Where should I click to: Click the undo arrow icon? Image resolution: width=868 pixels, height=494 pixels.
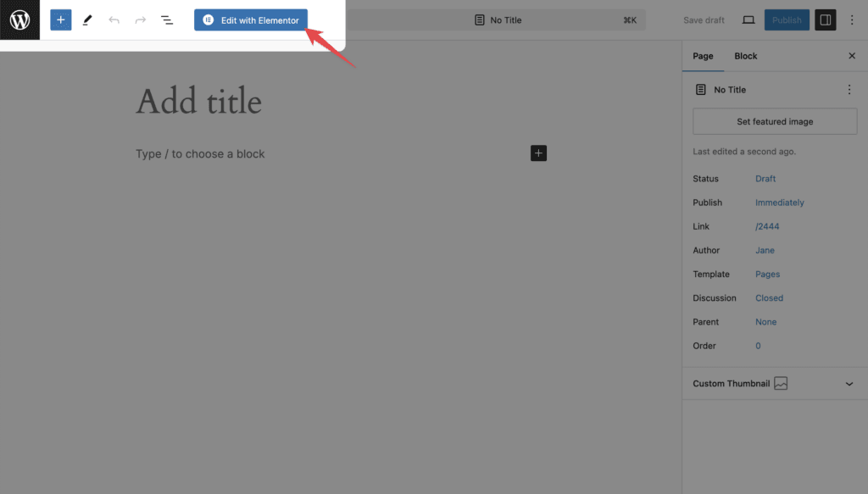tap(114, 20)
